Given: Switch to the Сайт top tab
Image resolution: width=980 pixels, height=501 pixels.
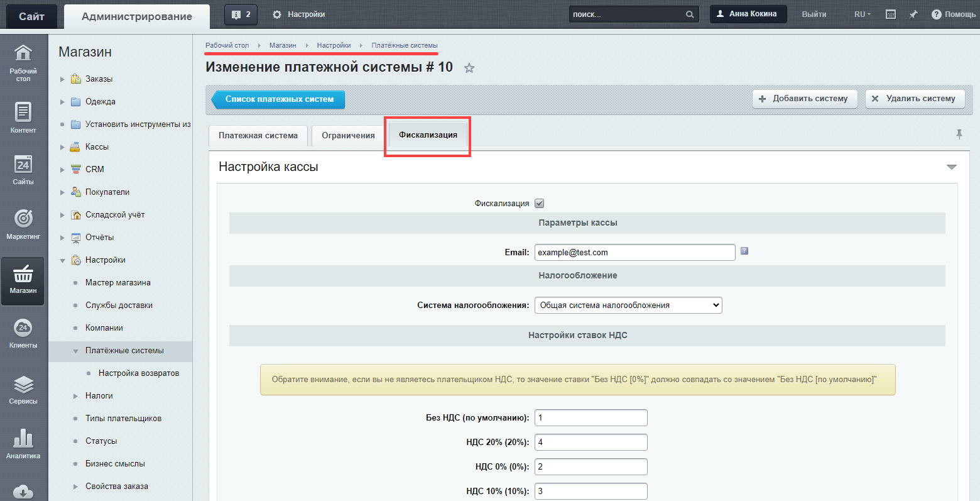Looking at the screenshot, I should pos(31,16).
